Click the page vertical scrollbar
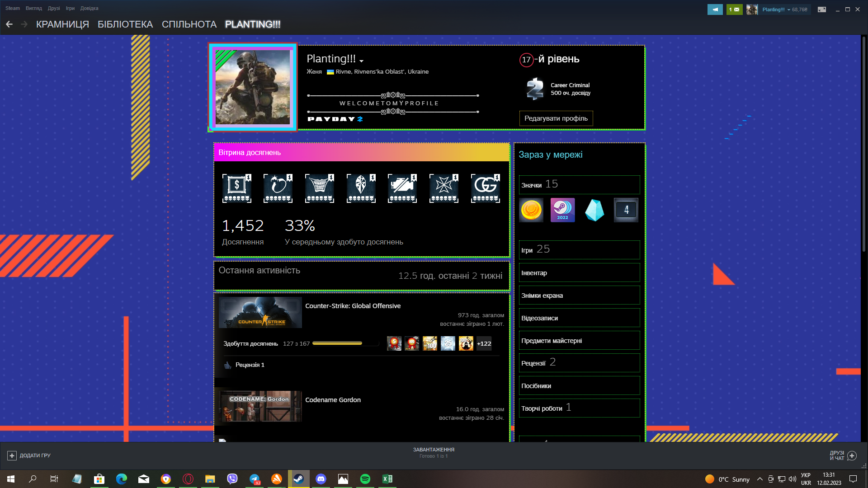The image size is (868, 488). [x=864, y=145]
